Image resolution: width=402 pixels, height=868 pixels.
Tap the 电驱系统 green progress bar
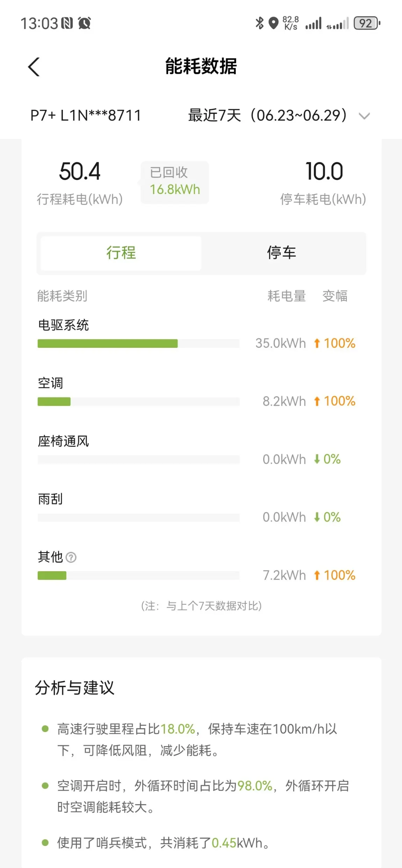point(108,343)
